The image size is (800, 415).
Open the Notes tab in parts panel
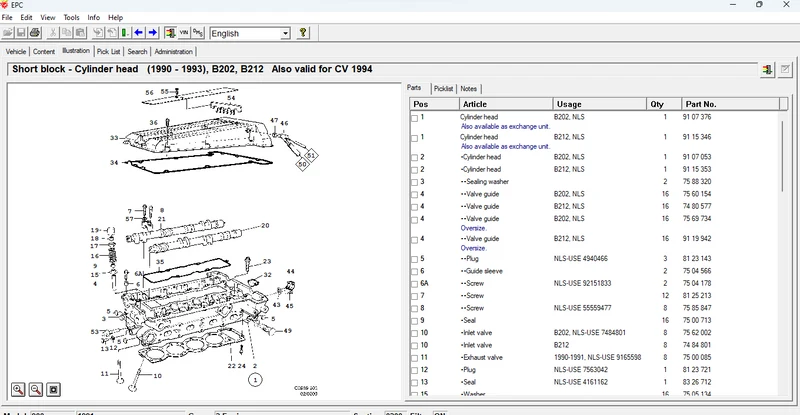point(468,88)
